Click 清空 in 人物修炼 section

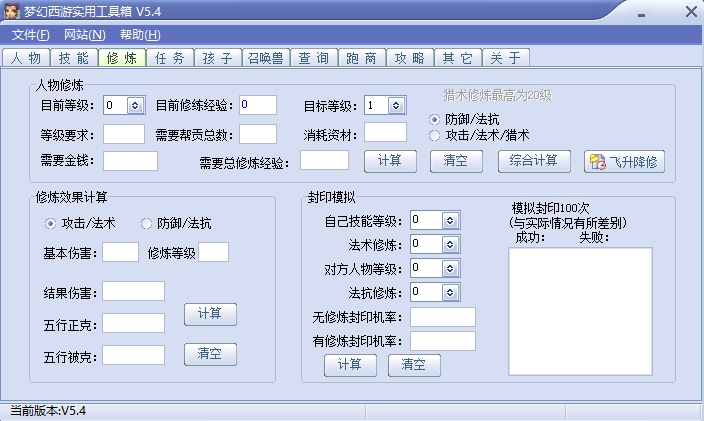tap(456, 162)
